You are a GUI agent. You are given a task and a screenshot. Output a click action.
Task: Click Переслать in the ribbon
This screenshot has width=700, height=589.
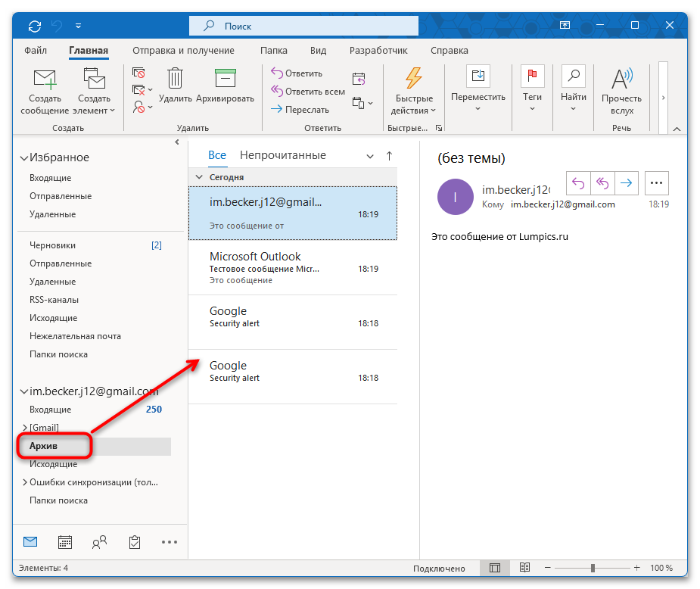(x=300, y=110)
